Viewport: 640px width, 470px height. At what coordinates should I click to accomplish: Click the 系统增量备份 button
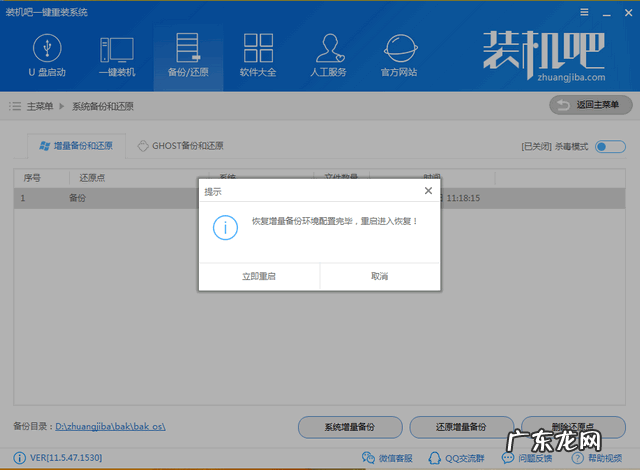click(350, 427)
